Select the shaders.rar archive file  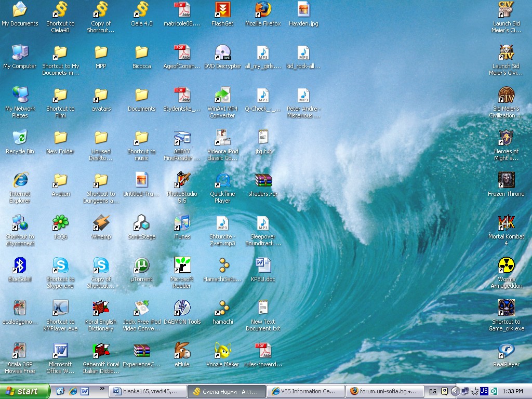point(263,180)
